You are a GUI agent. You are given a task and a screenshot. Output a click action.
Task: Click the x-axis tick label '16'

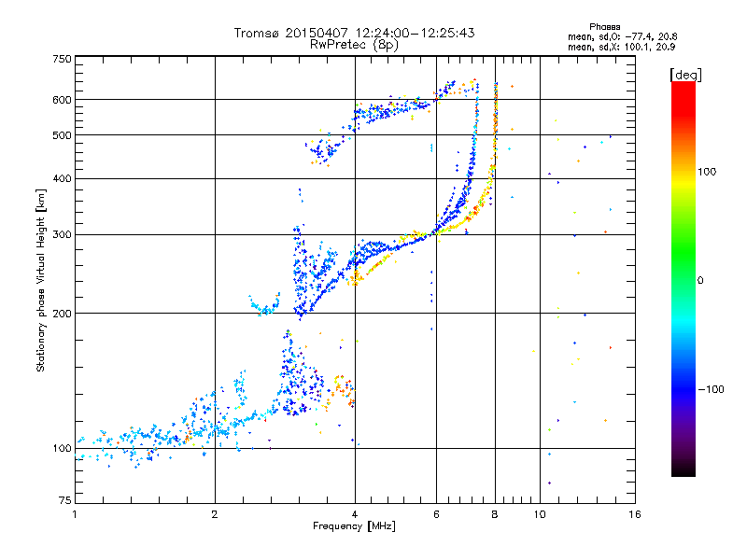pyautogui.click(x=635, y=514)
